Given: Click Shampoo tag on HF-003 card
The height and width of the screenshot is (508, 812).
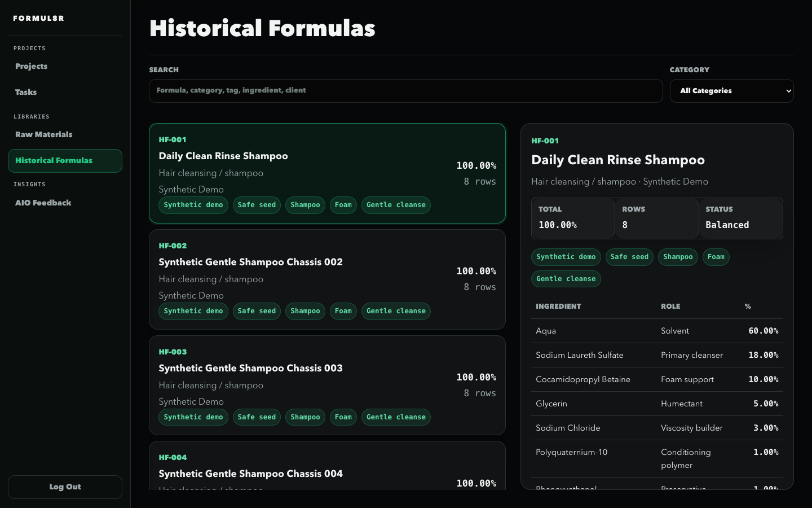Looking at the screenshot, I should click(x=305, y=417).
